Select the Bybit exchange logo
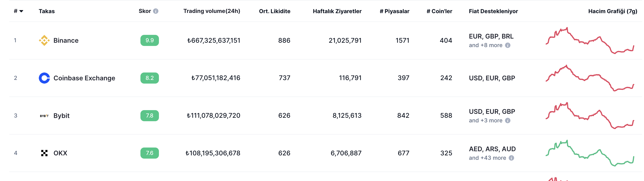The width and height of the screenshot is (644, 181). point(45,115)
